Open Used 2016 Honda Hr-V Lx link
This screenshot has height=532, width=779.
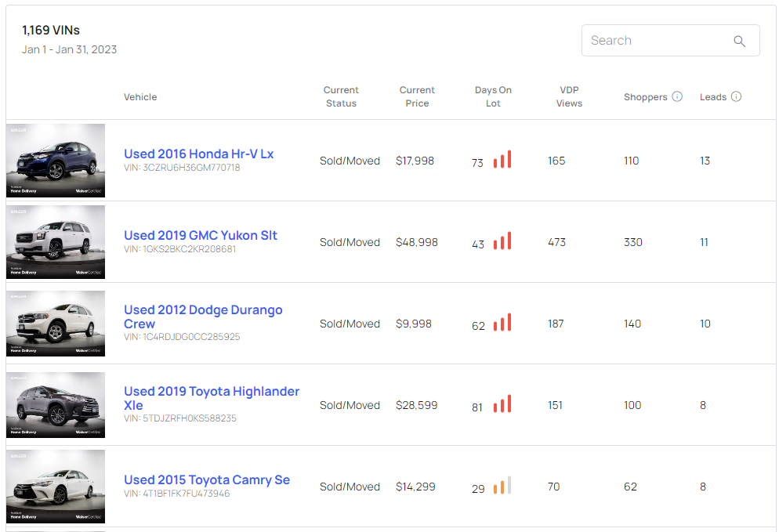(x=198, y=154)
